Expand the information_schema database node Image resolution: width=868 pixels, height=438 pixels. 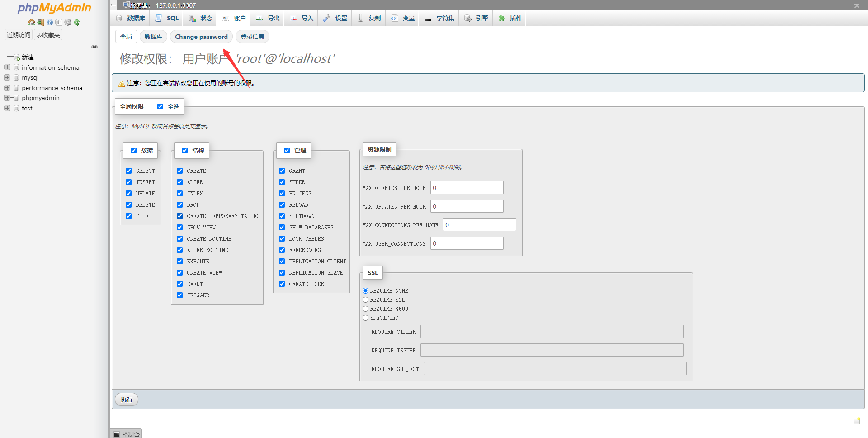7,67
